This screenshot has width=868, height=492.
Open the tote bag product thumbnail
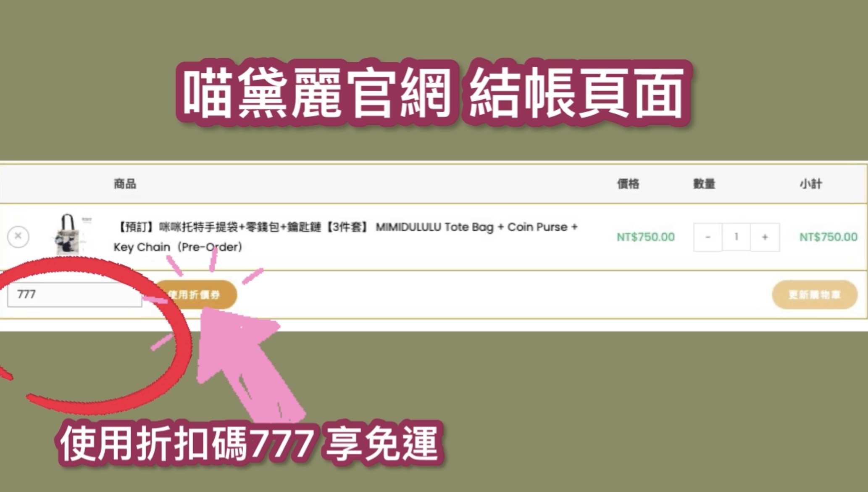(x=70, y=234)
